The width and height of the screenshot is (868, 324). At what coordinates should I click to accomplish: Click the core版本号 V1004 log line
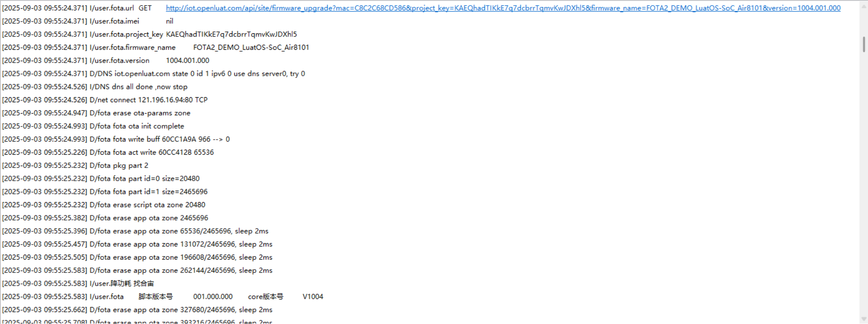(162, 297)
